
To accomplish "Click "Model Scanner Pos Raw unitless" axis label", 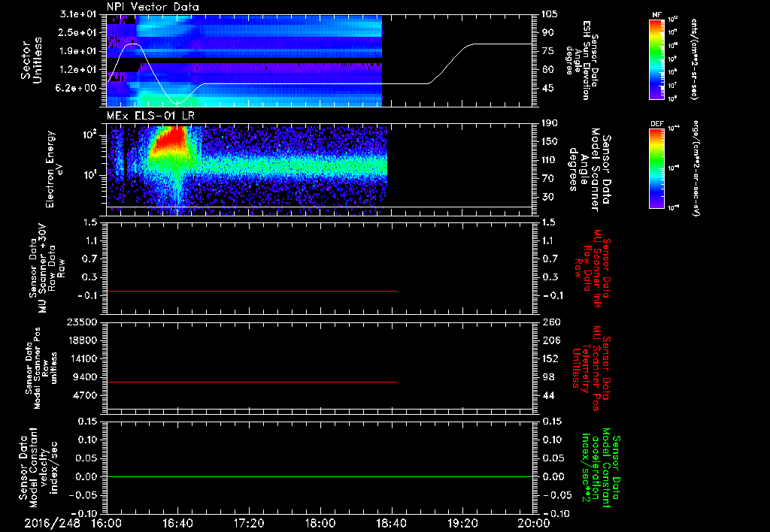I will tap(41, 368).
